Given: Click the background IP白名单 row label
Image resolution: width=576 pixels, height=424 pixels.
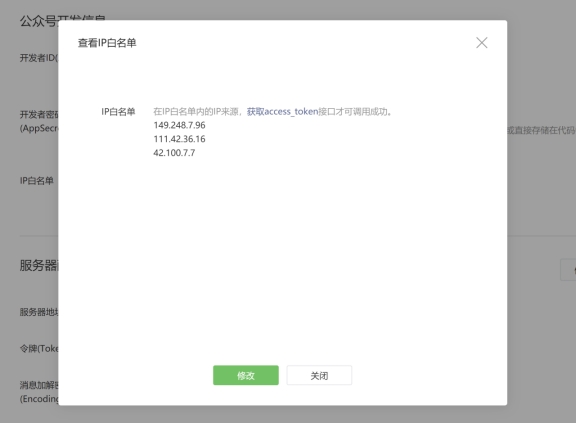Looking at the screenshot, I should (37, 180).
